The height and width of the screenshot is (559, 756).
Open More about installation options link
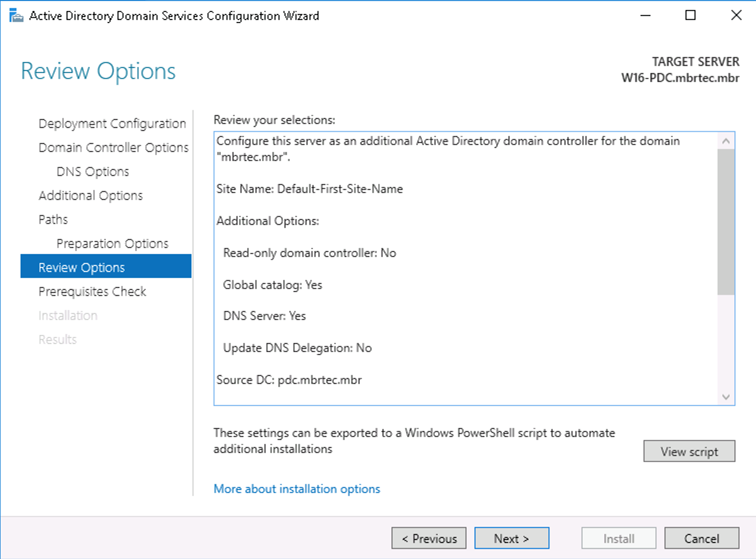tap(297, 489)
